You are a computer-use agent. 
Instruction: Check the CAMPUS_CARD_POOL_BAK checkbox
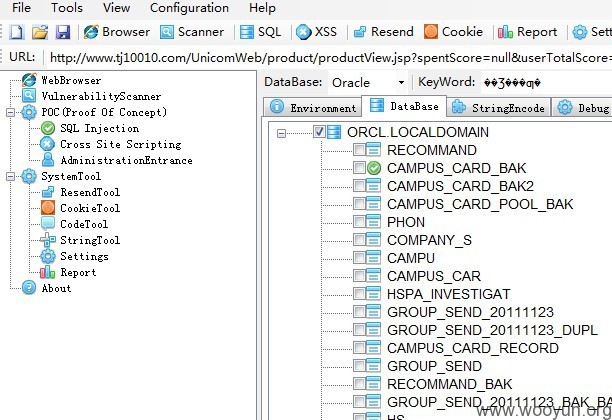359,203
